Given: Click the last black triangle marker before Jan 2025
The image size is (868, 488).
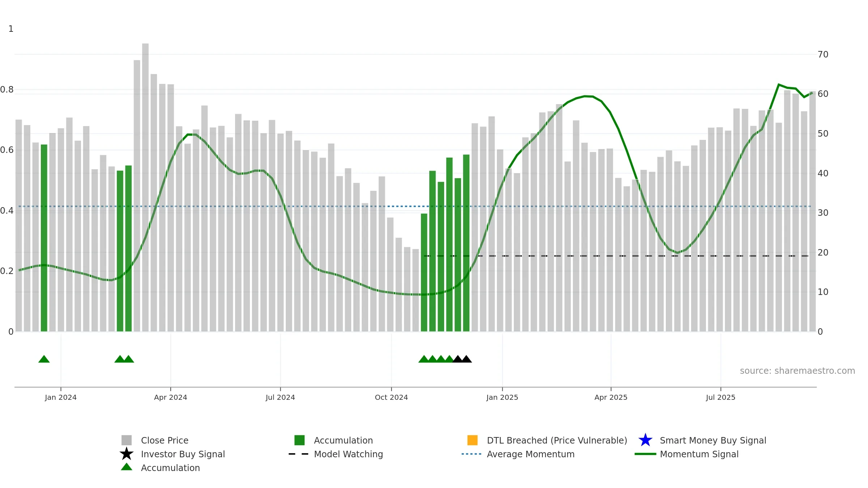Looking at the screenshot, I should point(466,359).
